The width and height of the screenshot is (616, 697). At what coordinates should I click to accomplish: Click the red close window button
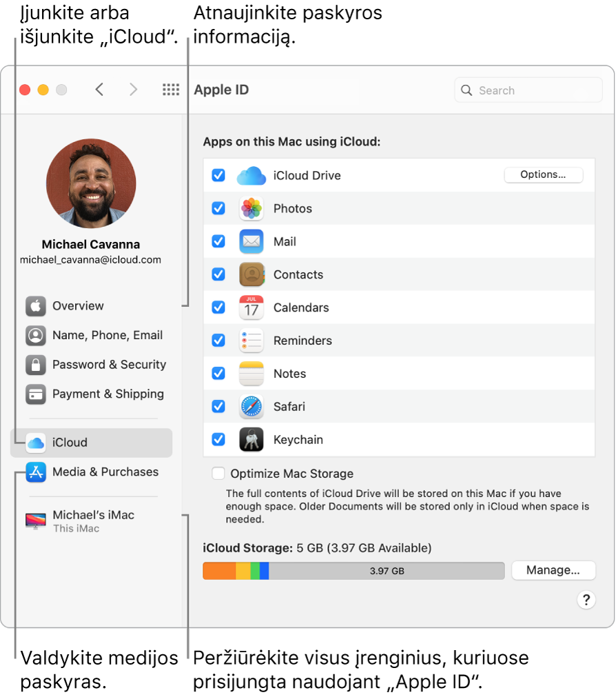[x=25, y=90]
